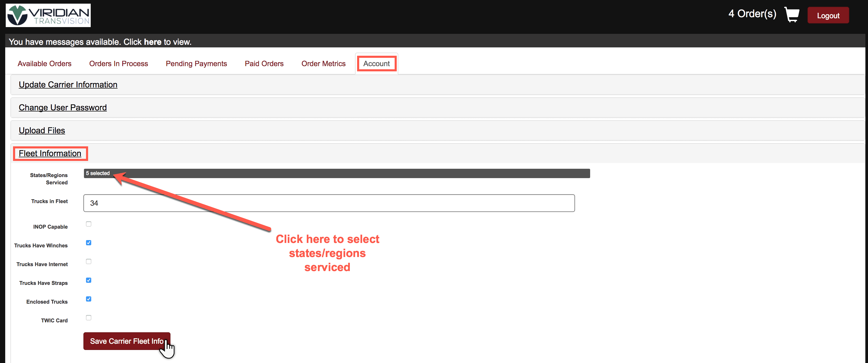This screenshot has width=868, height=363.
Task: Open the Orders In Process tab
Action: [x=118, y=64]
